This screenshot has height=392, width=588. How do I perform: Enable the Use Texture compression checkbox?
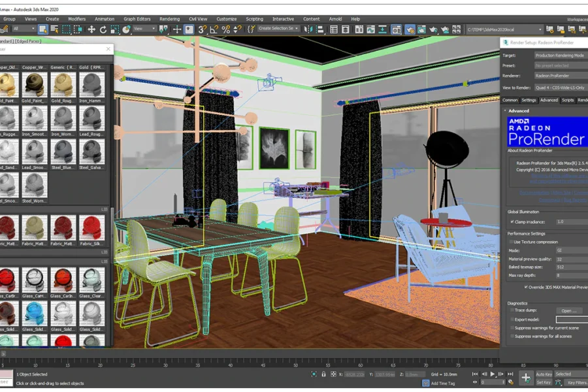512,242
